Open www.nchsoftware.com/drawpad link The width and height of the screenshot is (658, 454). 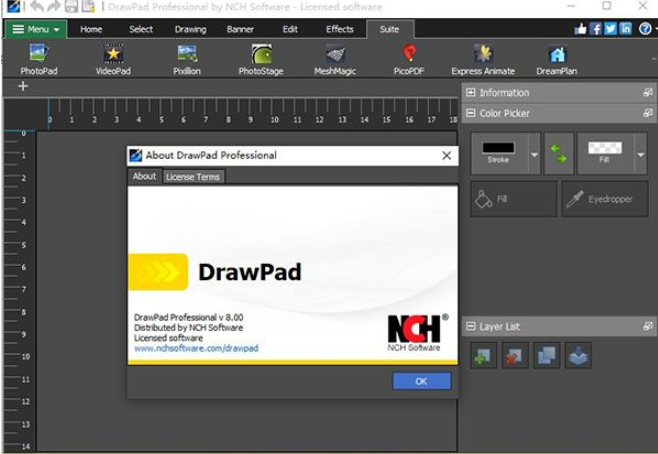click(x=196, y=348)
